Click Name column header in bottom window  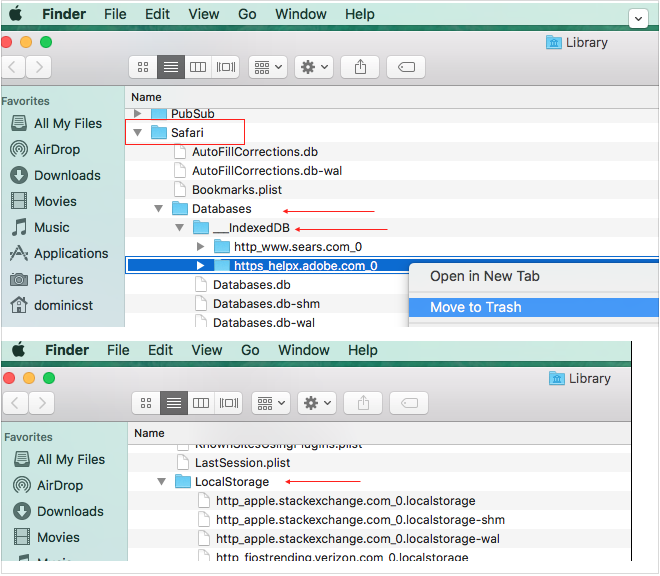coord(149,433)
